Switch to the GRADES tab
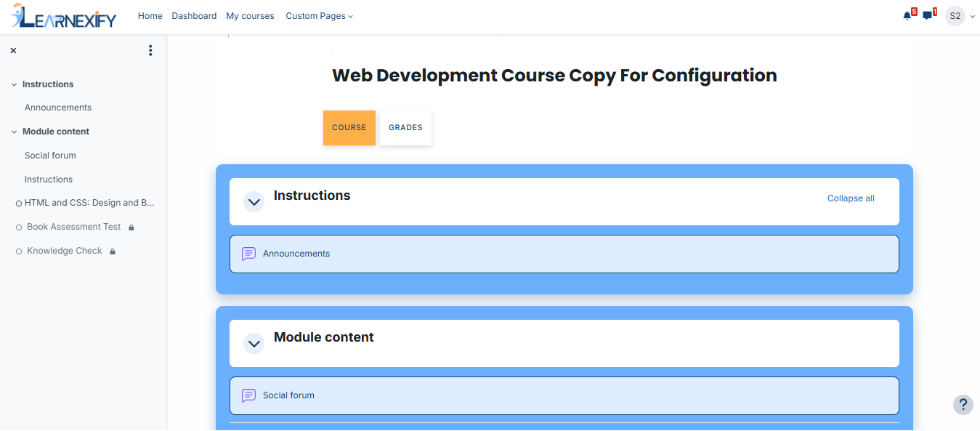This screenshot has width=980, height=431. coord(405,128)
